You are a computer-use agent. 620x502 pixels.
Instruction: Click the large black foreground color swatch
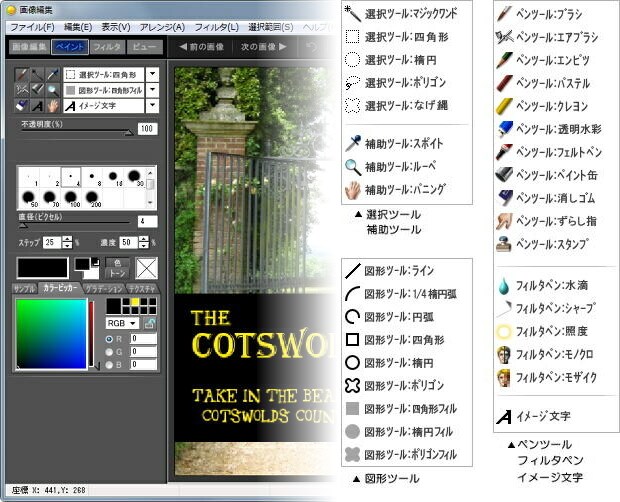(x=42, y=268)
